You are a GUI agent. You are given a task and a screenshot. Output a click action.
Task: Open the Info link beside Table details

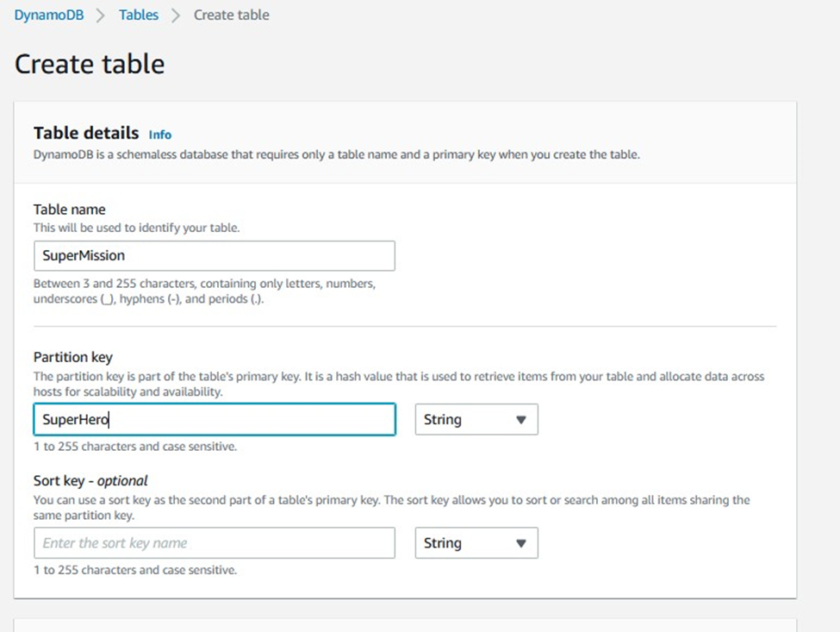159,135
